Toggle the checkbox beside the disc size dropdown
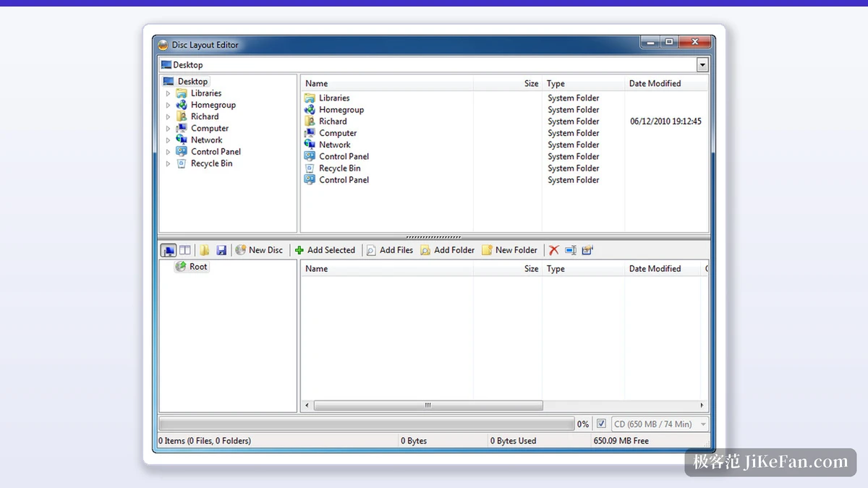 (601, 424)
